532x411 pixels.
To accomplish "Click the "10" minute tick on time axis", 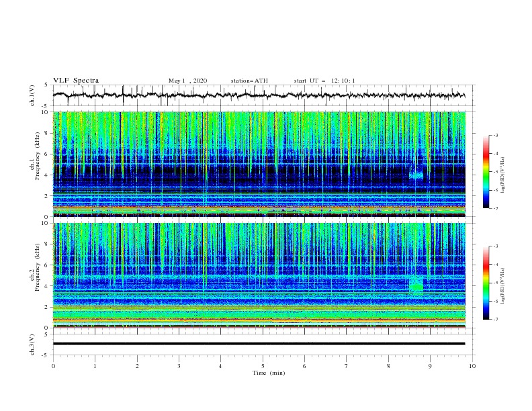I will pos(472,366).
